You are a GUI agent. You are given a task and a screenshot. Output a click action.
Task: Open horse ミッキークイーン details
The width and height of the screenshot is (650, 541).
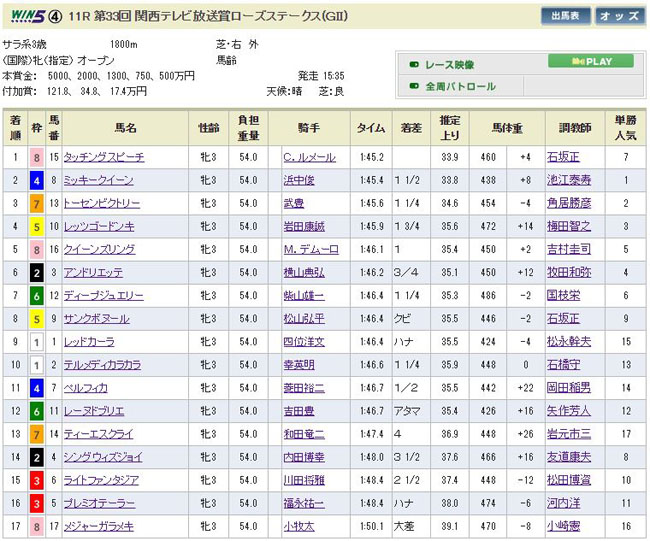98,181
